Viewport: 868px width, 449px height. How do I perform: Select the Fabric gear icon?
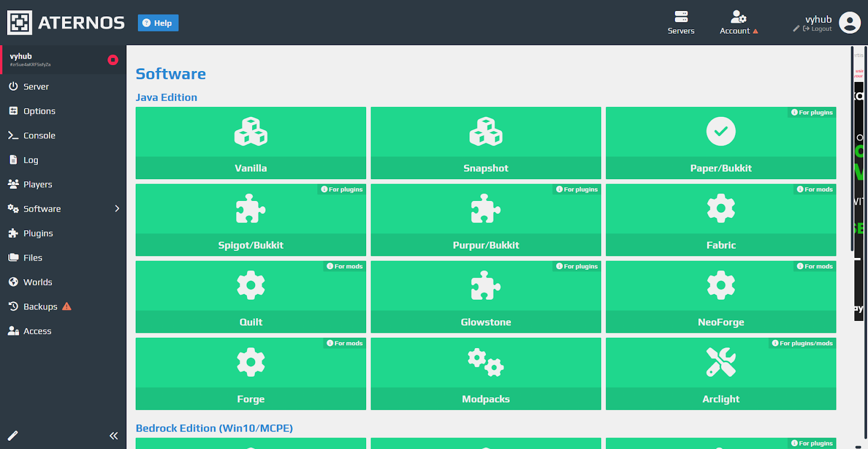(x=721, y=208)
